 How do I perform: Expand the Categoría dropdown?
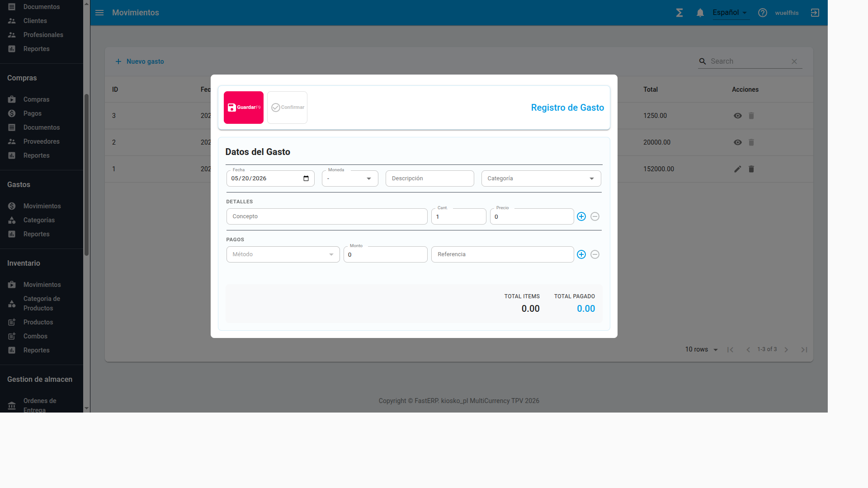(x=541, y=178)
